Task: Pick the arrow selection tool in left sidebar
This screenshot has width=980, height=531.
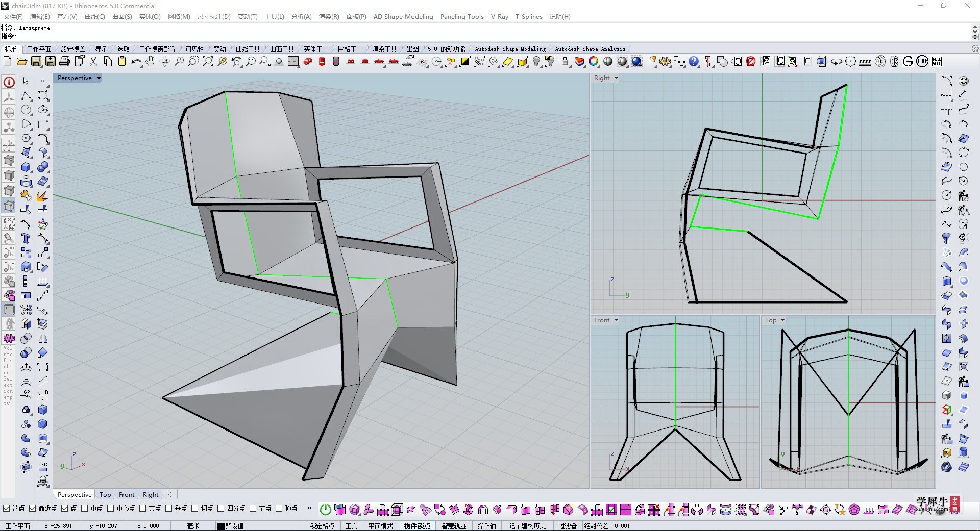Action: coord(26,81)
